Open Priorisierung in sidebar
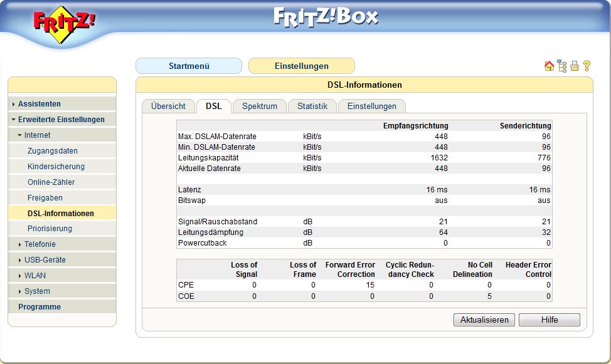Viewport: 611px width, 364px height. click(50, 229)
